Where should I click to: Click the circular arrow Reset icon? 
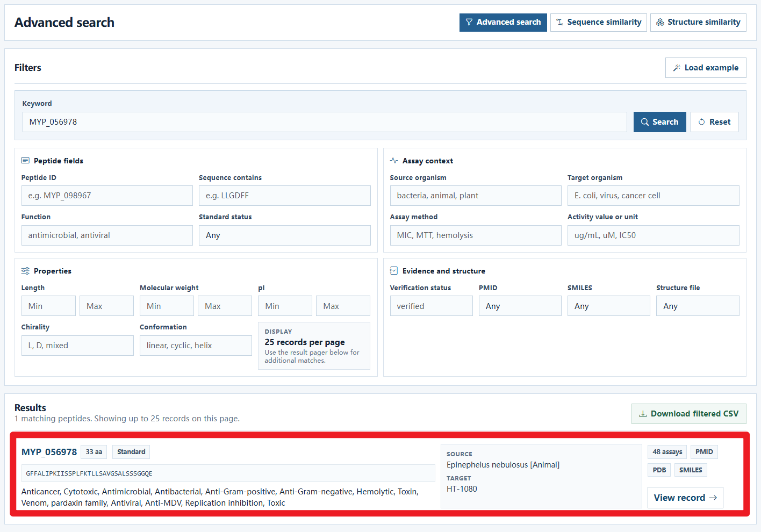tap(701, 122)
